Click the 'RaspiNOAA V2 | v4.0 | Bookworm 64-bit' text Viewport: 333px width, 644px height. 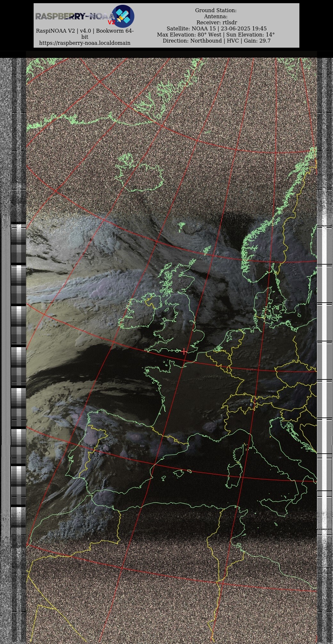[85, 34]
